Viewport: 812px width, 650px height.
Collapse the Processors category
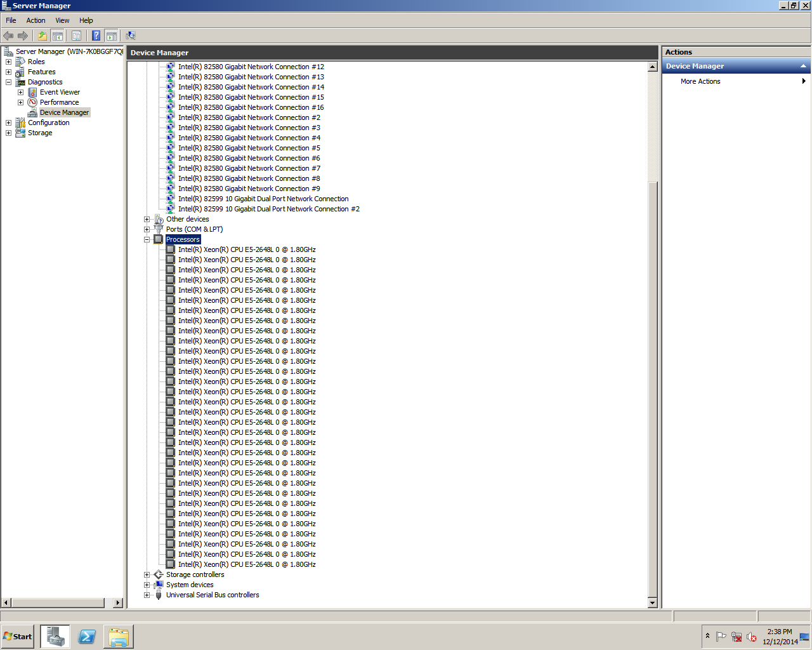click(x=147, y=239)
